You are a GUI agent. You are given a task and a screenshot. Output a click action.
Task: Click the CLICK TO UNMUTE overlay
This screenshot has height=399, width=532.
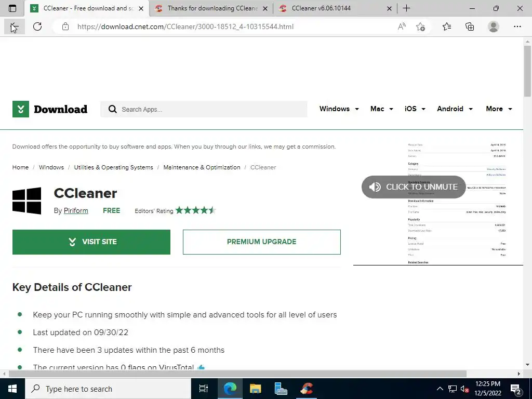point(414,187)
